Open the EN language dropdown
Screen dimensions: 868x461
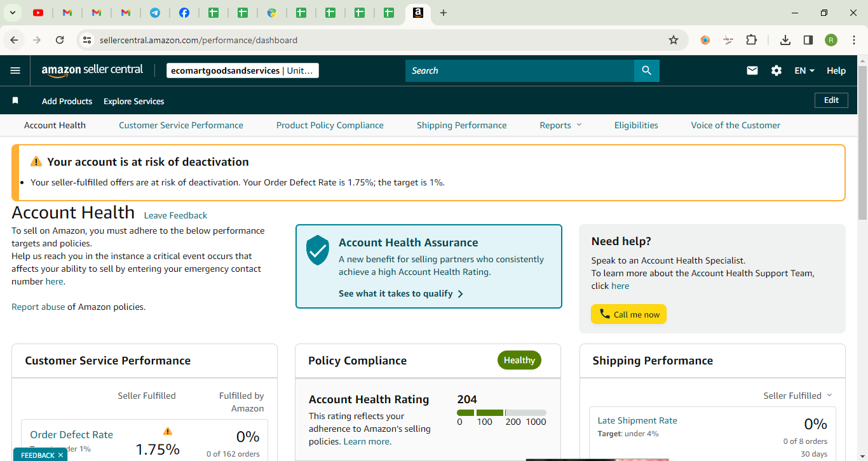(804, 70)
